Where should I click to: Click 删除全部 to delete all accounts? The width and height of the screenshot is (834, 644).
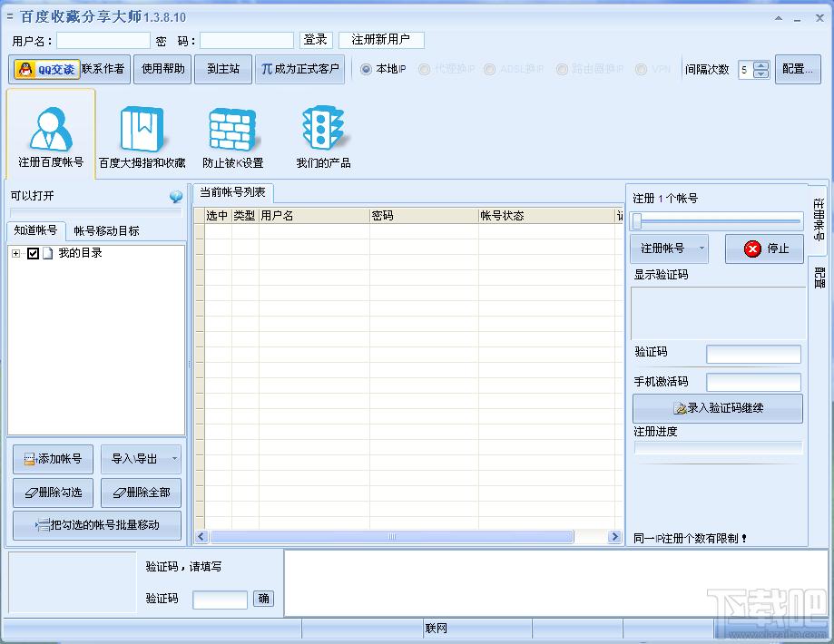tap(141, 492)
